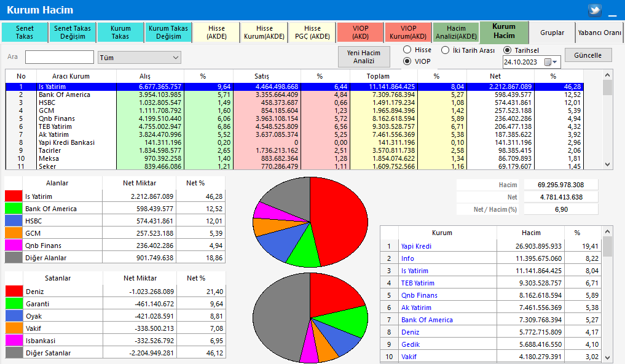Image resolution: width=625 pixels, height=364 pixels.
Task: Focus the Ara search field
Action: [60, 57]
